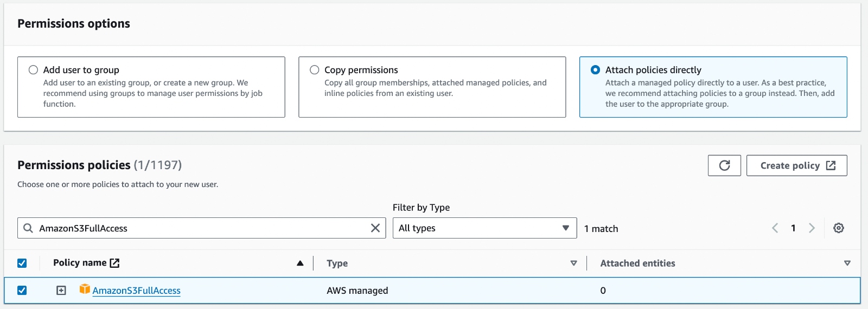Image resolution: width=868 pixels, height=309 pixels.
Task: Sort by Policy name ascending arrow
Action: coord(300,263)
